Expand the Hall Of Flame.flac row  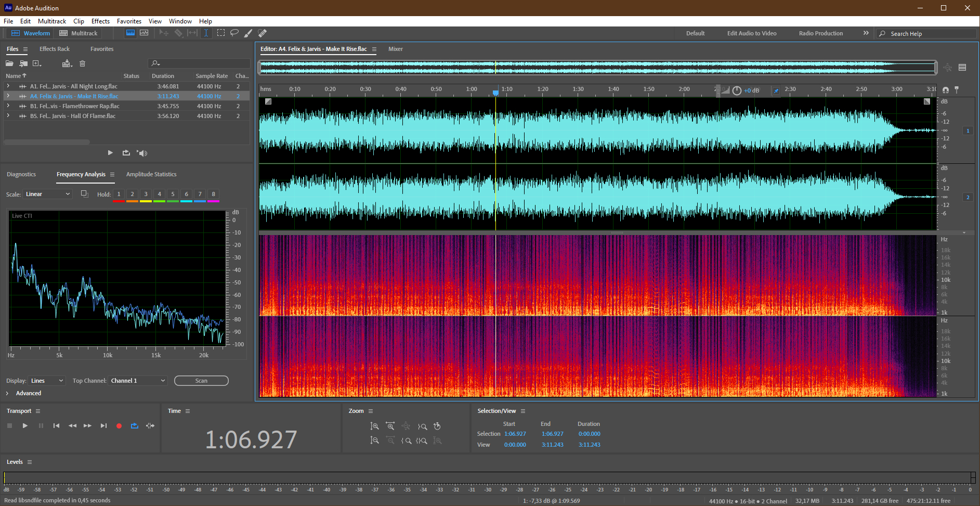[x=8, y=115]
